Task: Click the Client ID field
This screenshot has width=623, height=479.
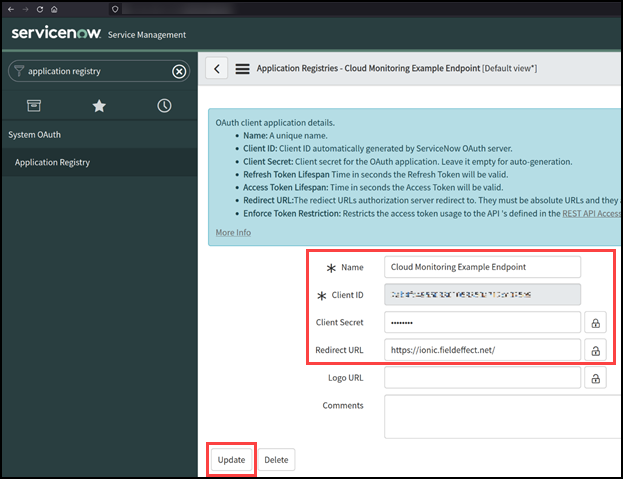Action: [x=482, y=295]
